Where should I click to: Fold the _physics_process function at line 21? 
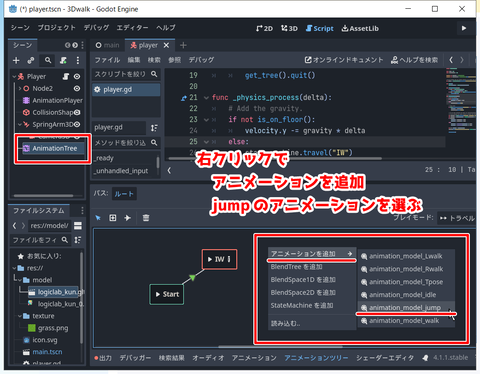pyautogui.click(x=206, y=98)
